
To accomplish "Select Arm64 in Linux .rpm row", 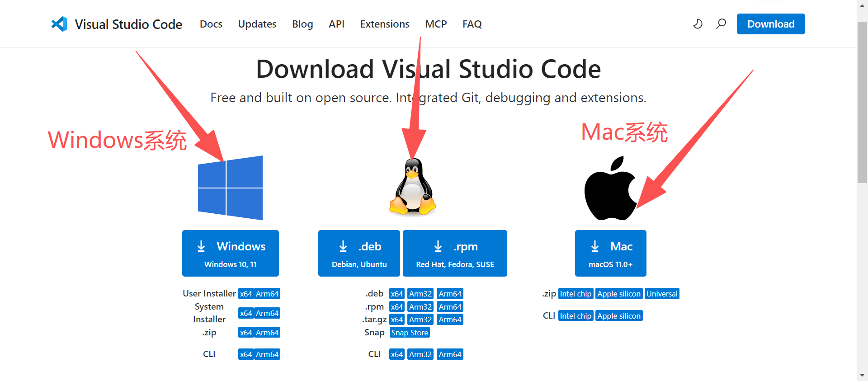I will (450, 307).
